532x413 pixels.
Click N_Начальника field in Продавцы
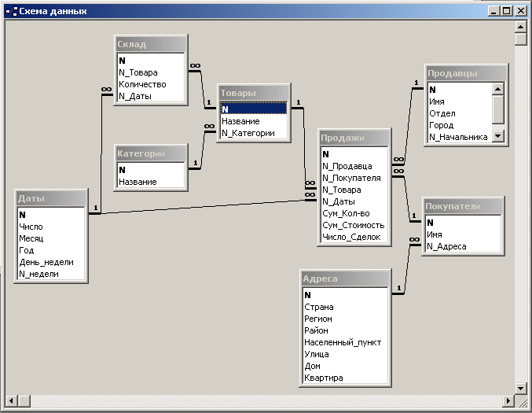point(460,137)
